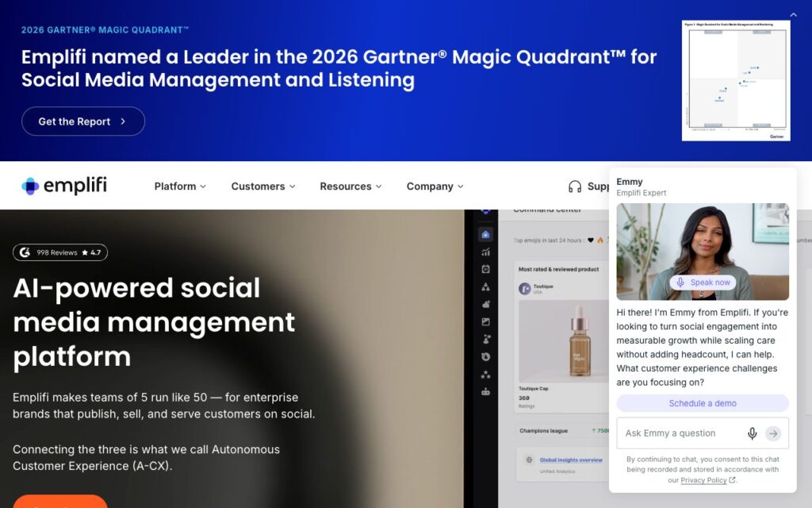Click the analytics chart icon in the dashboard sidebar
Image resolution: width=812 pixels, height=508 pixels.
click(485, 252)
